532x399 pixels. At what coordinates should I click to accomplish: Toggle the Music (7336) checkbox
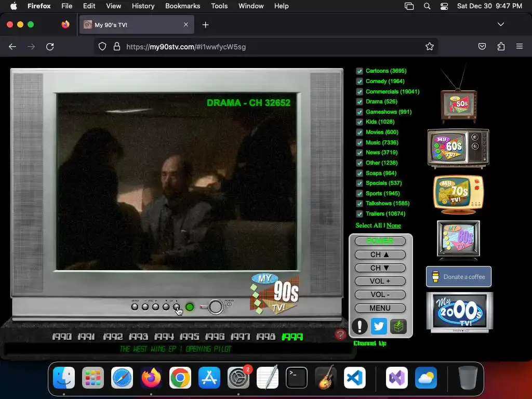click(360, 142)
